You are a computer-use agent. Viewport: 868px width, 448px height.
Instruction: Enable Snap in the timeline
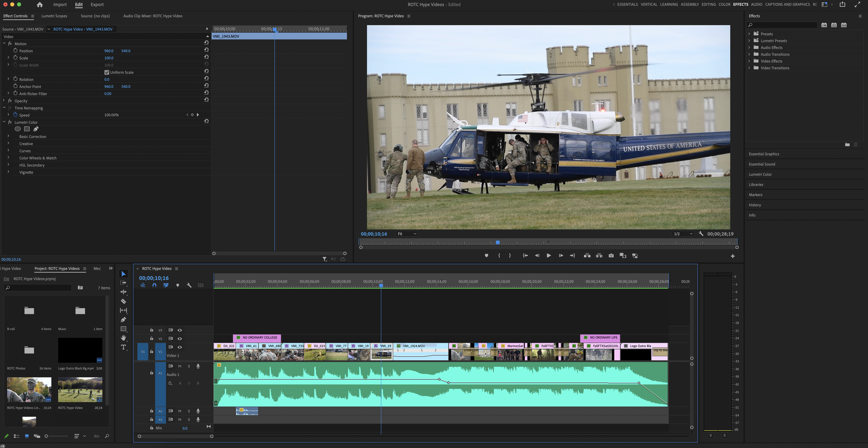coord(154,285)
